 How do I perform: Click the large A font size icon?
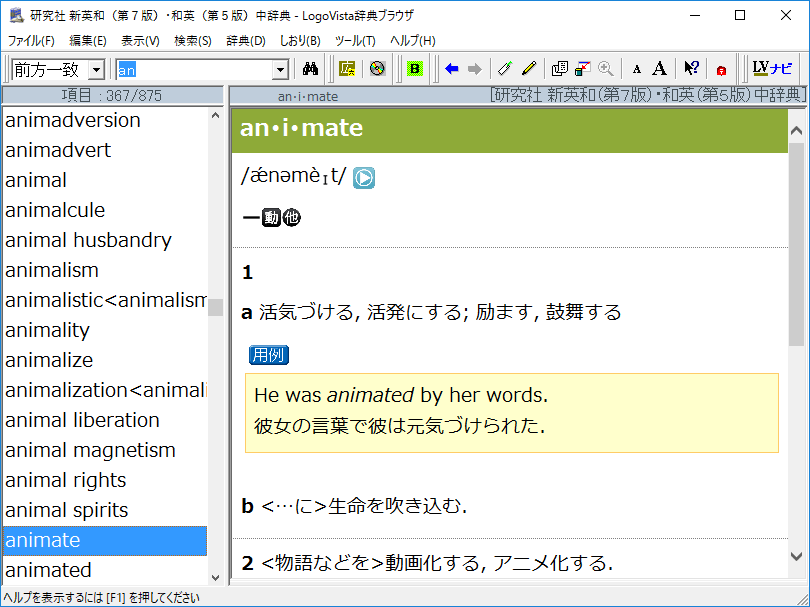tap(660, 69)
